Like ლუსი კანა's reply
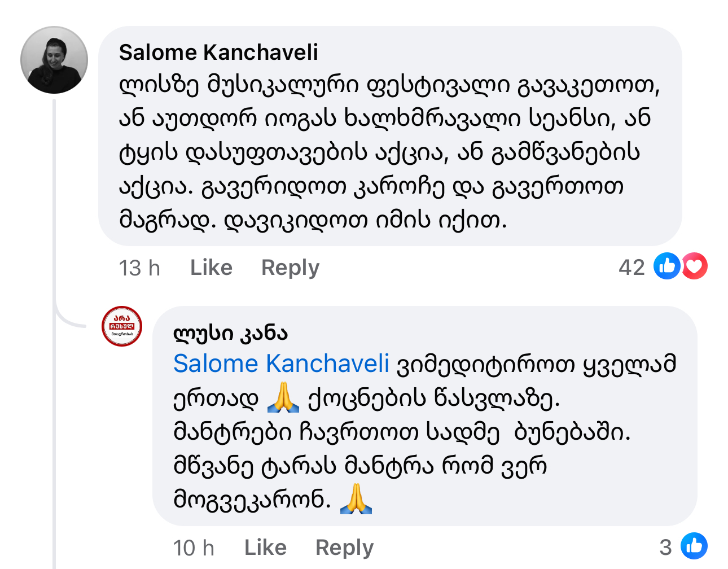This screenshot has height=569, width=728. tap(265, 548)
